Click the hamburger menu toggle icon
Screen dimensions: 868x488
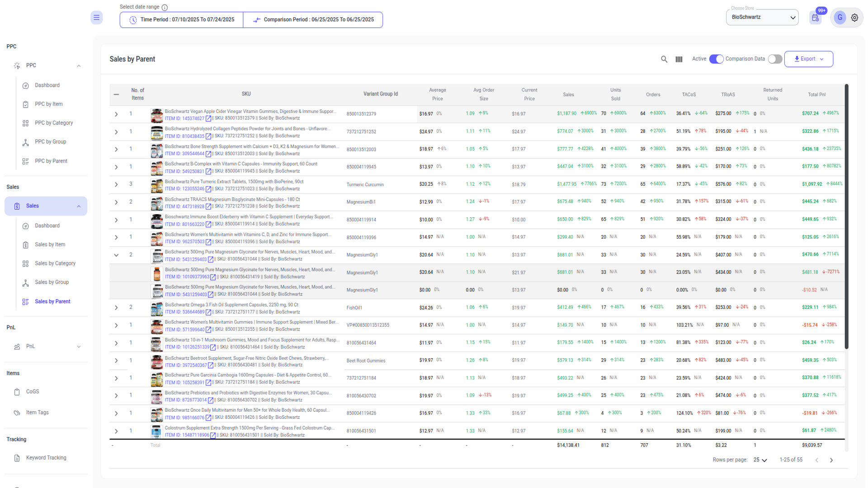pos(96,18)
